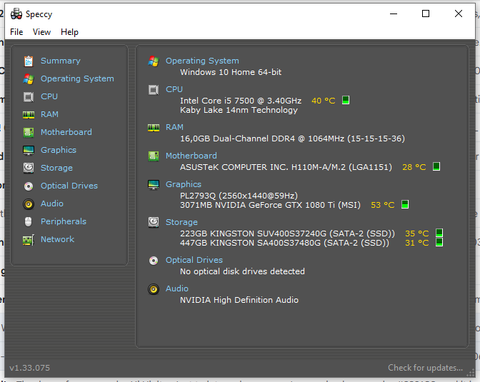Open the RAM memory stick sidebar icon
Image resolution: width=480 pixels, height=382 pixels.
28,115
